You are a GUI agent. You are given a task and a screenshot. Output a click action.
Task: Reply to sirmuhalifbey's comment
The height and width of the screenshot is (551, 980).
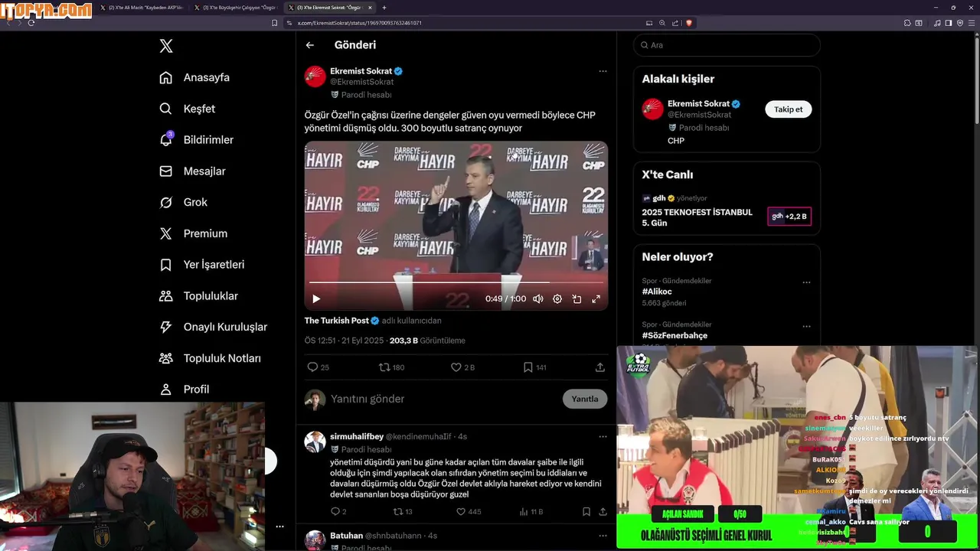coord(338,511)
